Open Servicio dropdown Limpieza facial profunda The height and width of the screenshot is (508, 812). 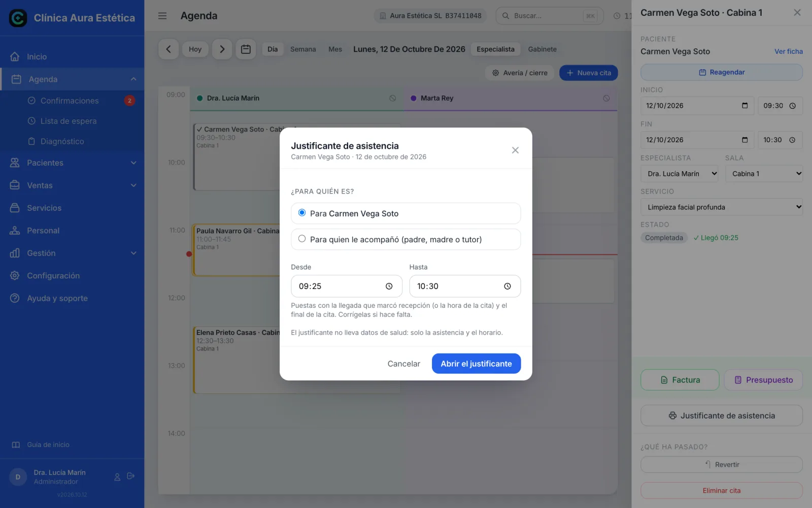[721, 207]
